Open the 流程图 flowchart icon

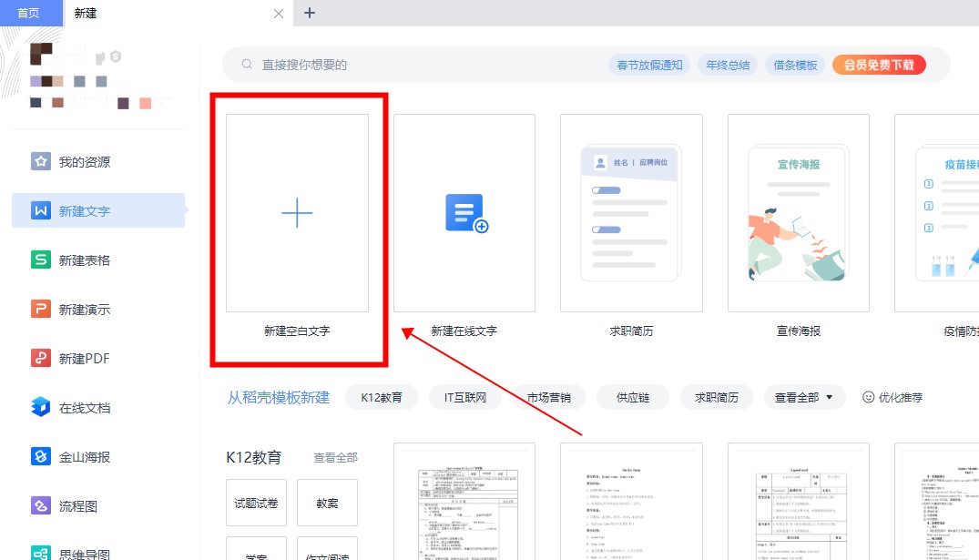click(41, 505)
